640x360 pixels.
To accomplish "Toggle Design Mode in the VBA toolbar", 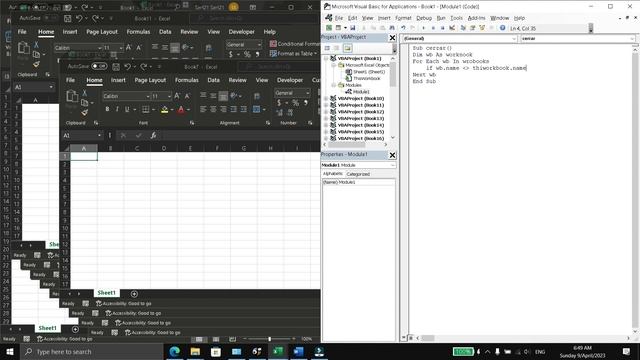I will tap(452, 28).
